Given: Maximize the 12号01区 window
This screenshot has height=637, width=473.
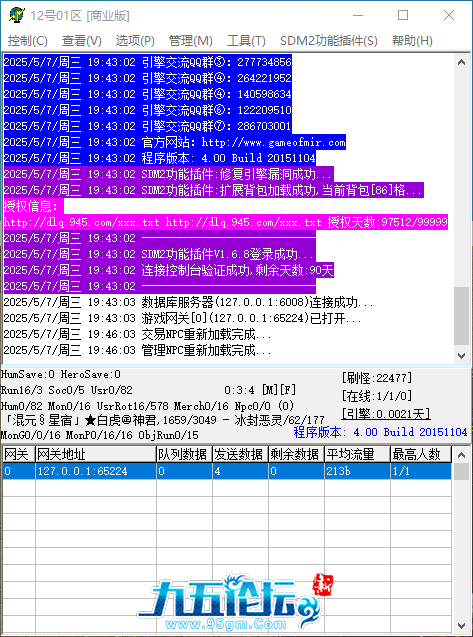Looking at the screenshot, I should [x=403, y=15].
